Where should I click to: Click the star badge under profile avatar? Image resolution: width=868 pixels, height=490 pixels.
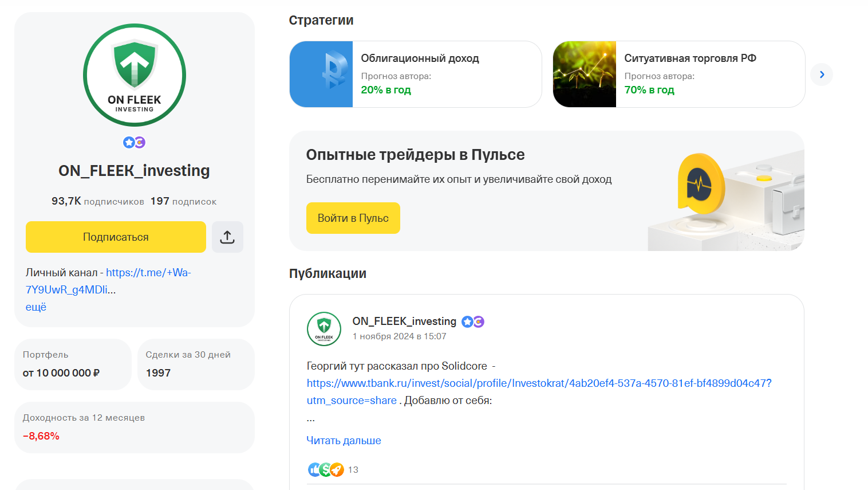pyautogui.click(x=129, y=142)
